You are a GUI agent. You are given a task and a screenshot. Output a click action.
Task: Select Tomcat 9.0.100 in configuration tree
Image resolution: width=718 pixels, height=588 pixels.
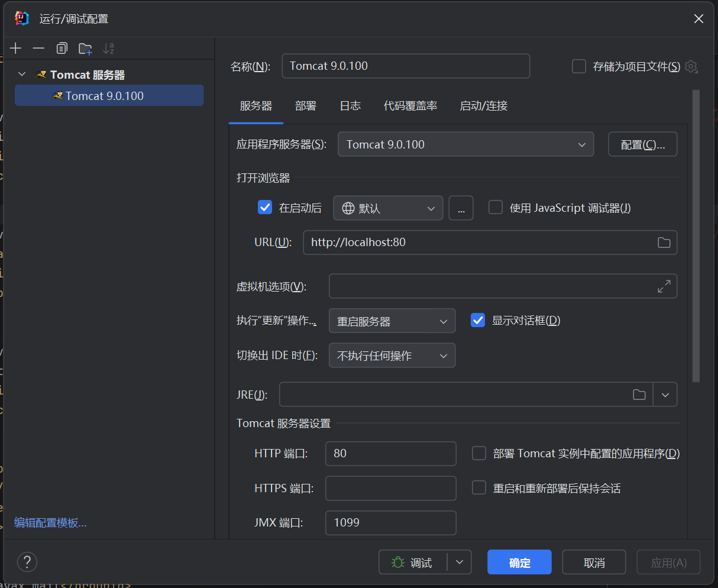[x=109, y=96]
